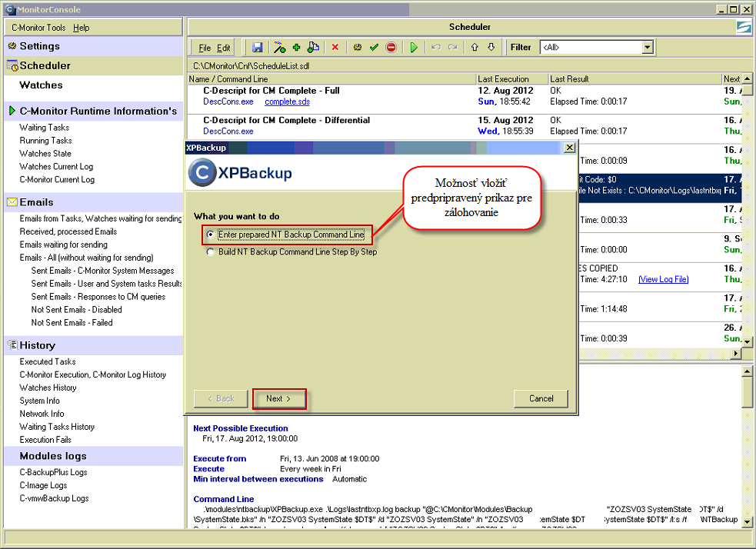This screenshot has height=549, width=756.
Task: Click the undo arrow icon
Action: point(436,47)
